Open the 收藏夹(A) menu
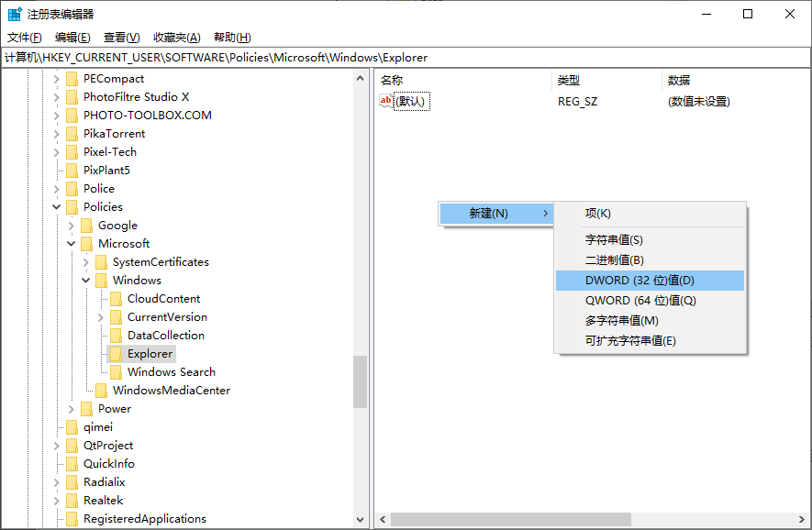 coord(176,38)
